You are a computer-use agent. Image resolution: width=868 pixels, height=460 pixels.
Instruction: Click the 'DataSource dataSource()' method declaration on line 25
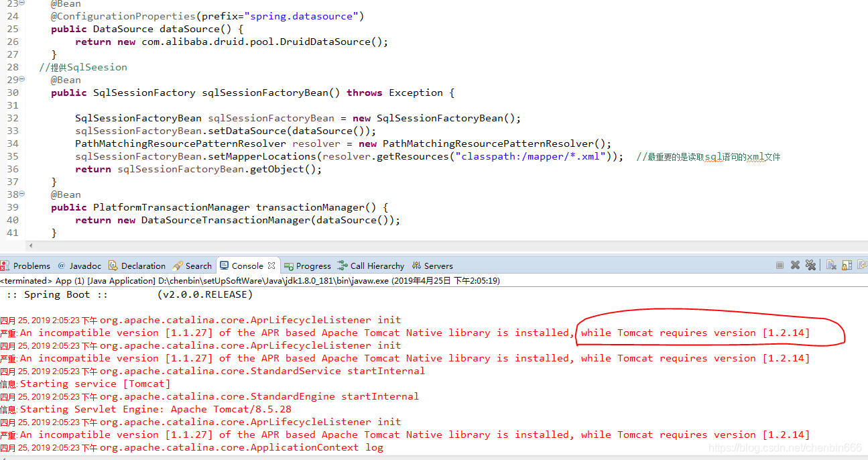click(168, 29)
